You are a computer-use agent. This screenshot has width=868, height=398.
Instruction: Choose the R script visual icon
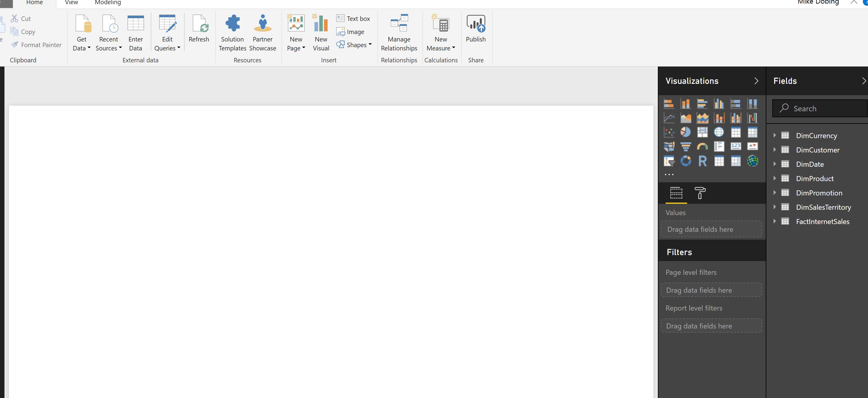702,161
